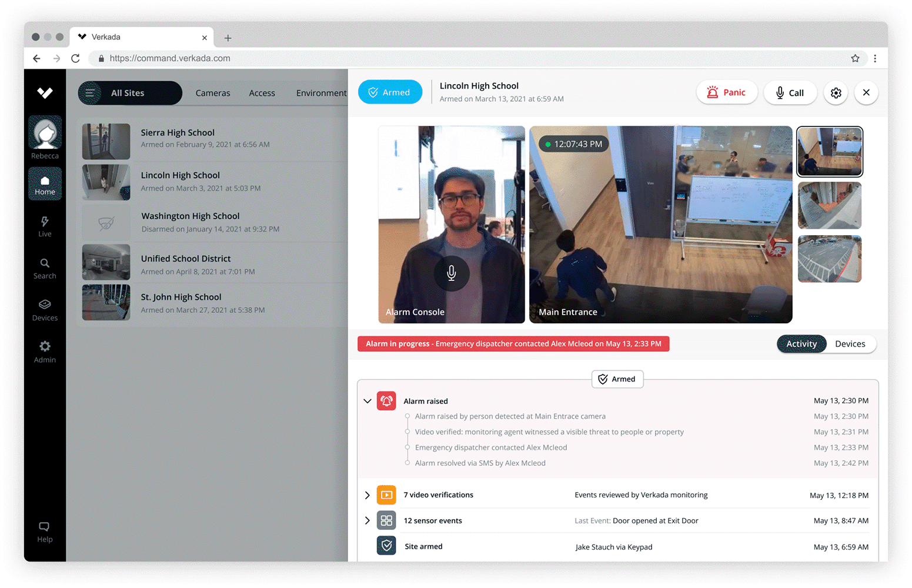The height and width of the screenshot is (588, 912).
Task: Switch to the Access tab
Action: click(262, 93)
